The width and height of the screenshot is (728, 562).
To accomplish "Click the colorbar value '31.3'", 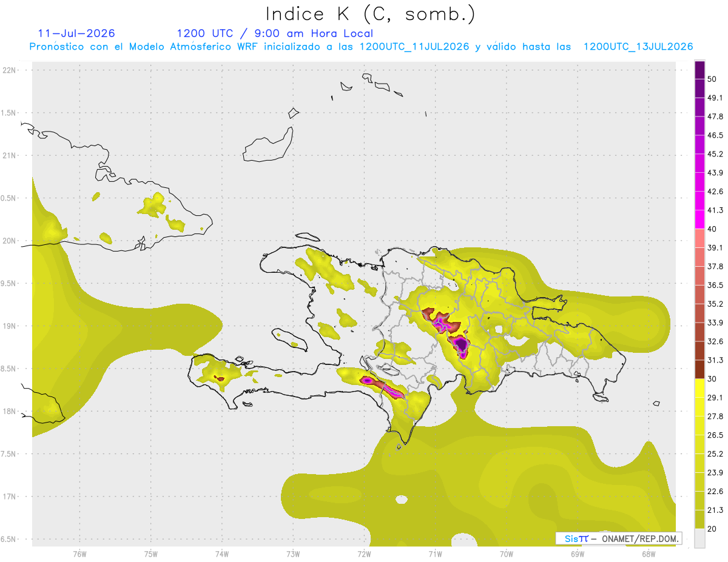I will (715, 360).
